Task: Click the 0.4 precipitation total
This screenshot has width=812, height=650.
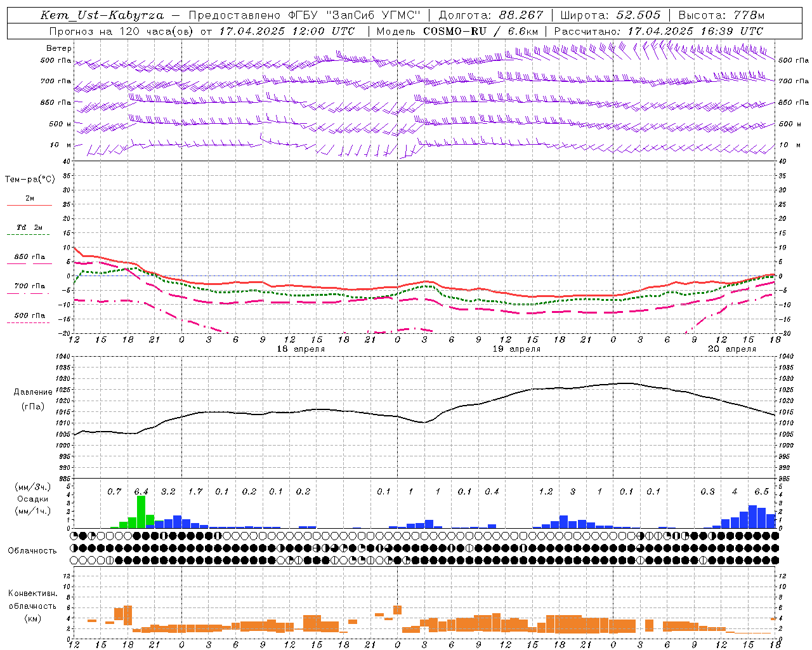Action: [492, 491]
